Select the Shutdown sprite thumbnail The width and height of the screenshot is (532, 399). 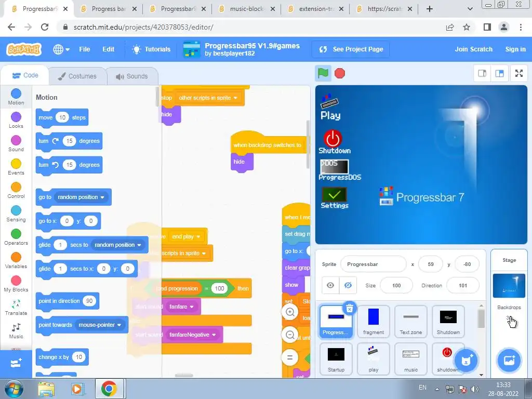click(x=448, y=321)
